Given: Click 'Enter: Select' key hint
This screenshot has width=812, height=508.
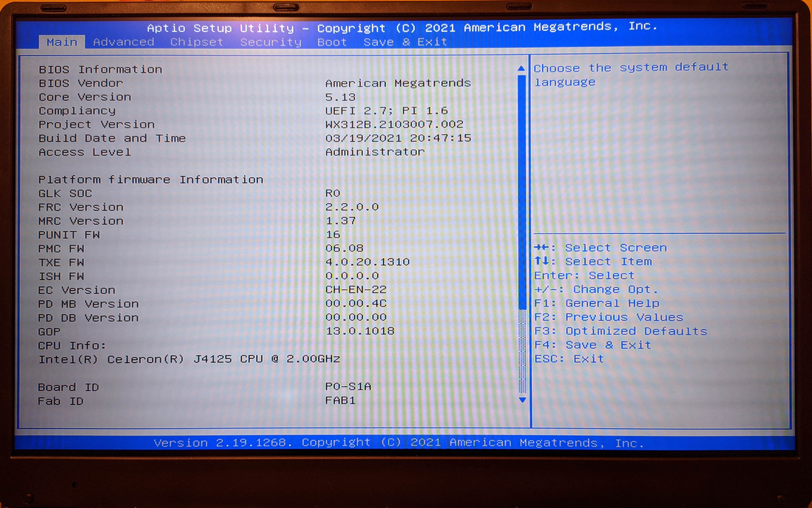Looking at the screenshot, I should click(x=584, y=275).
